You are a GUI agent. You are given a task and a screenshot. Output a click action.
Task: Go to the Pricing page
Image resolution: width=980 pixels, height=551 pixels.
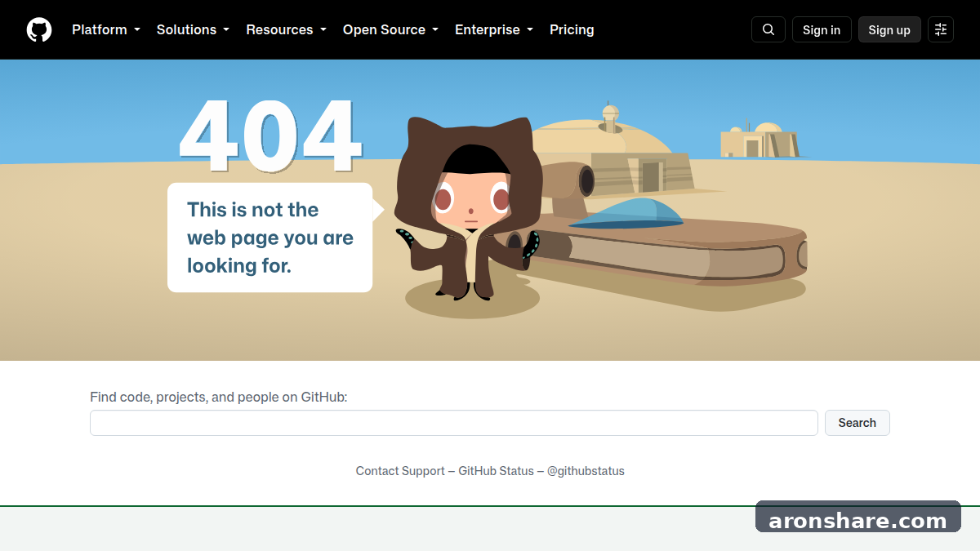[572, 29]
